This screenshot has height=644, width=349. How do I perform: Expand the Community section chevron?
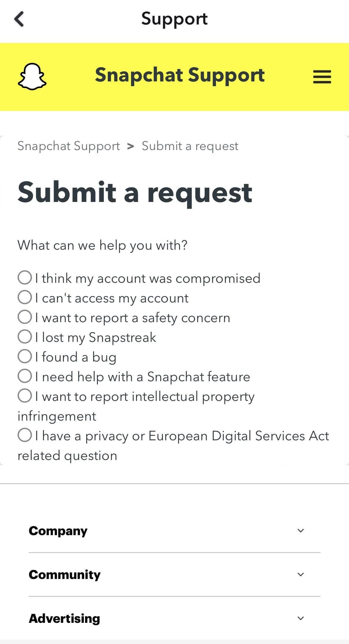pos(301,574)
